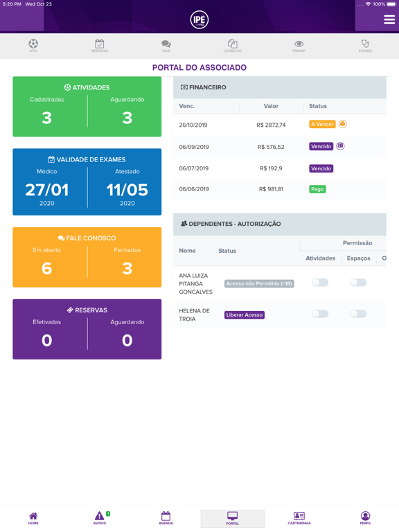Select the R$ 2872,74 value

click(271, 125)
